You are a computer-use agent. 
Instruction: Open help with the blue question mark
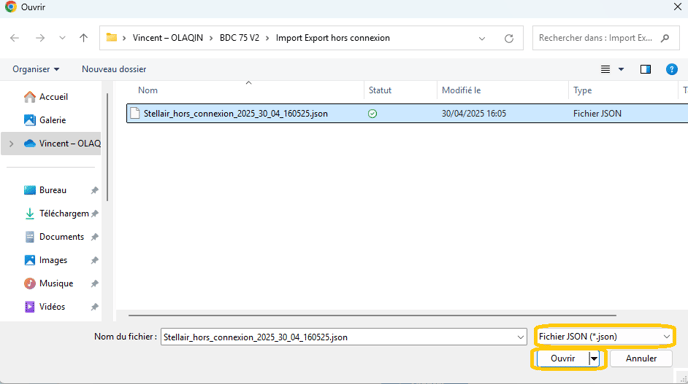tap(671, 69)
